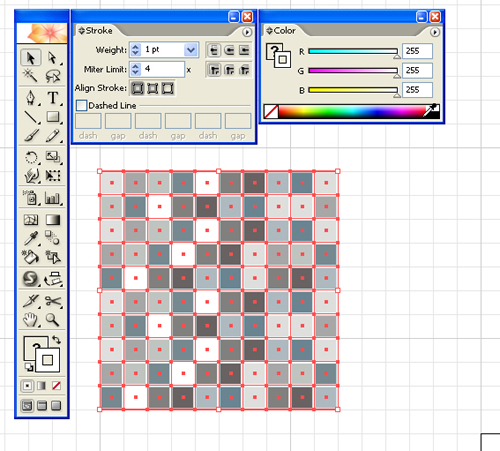Click the R value field showing 255

click(x=417, y=51)
